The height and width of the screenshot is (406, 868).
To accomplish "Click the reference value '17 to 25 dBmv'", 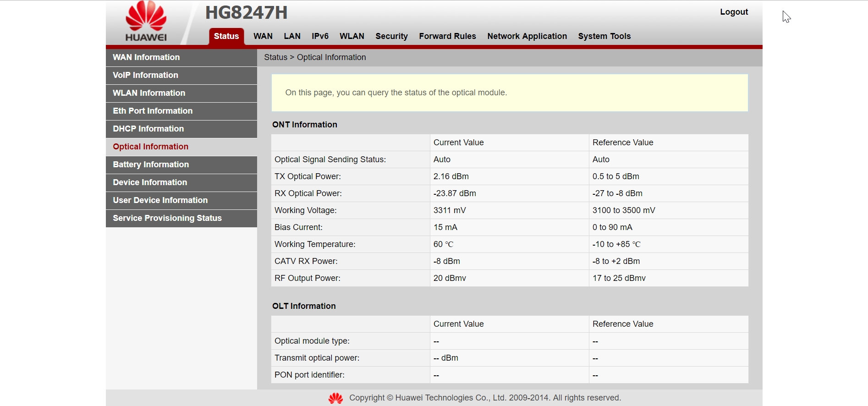I will (x=619, y=278).
